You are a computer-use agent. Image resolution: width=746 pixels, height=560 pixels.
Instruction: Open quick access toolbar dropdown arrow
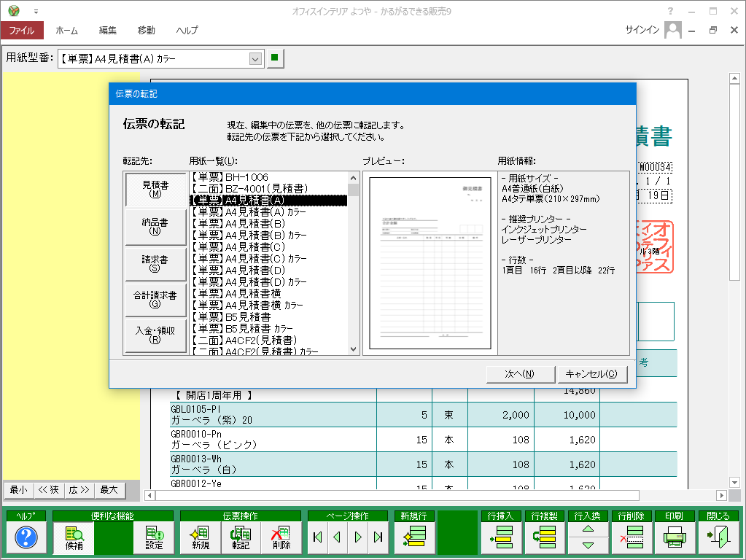pyautogui.click(x=36, y=12)
